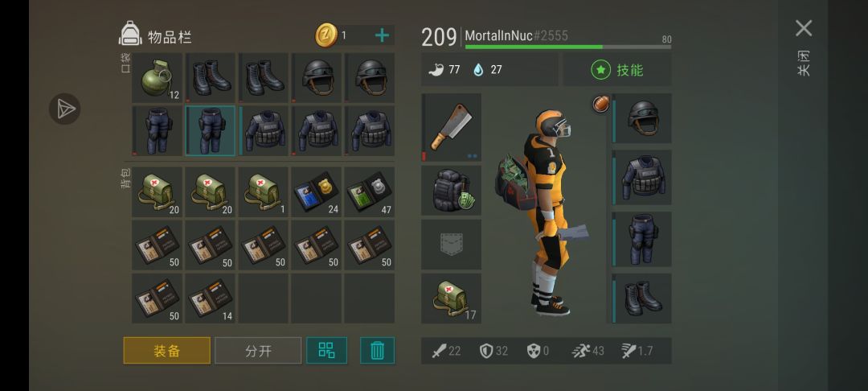Viewport: 868px width, 391px height.
Task: Tap the green plus to add coins
Action: (382, 35)
